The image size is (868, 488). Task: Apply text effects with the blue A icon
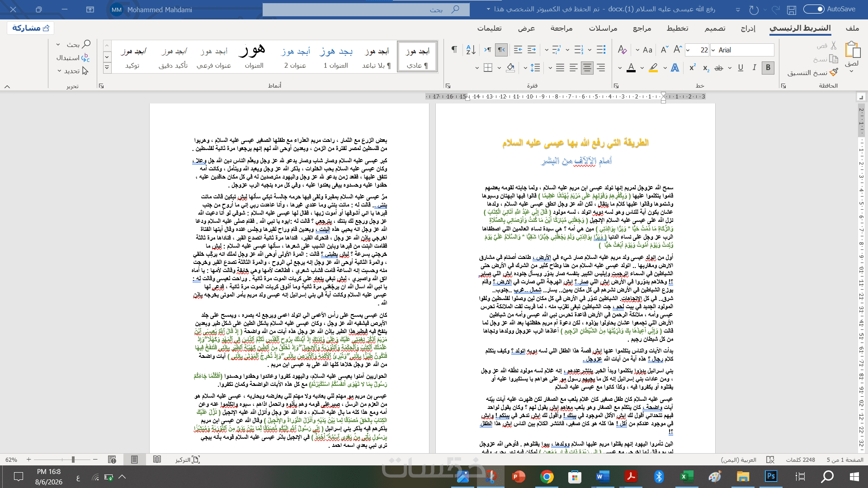tap(675, 68)
